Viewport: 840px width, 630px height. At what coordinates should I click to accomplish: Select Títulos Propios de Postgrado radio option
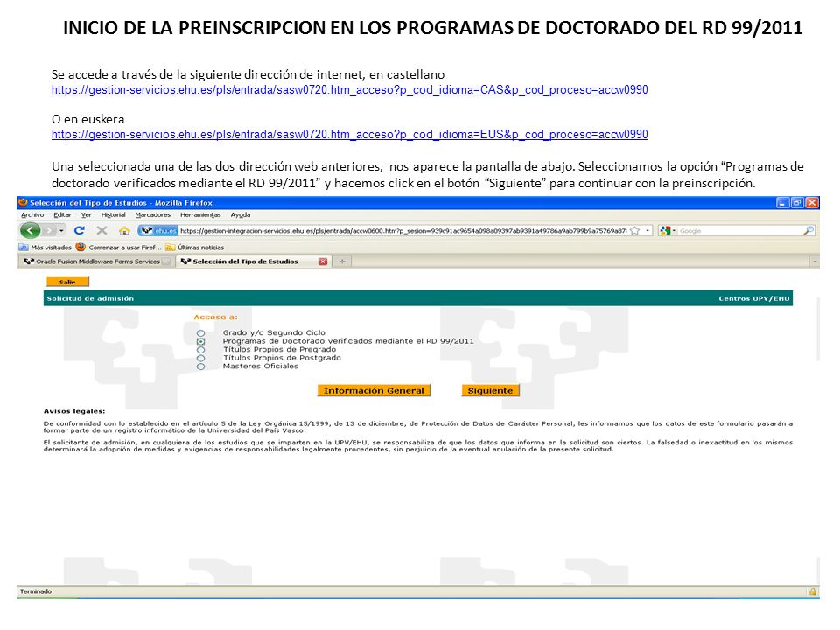click(201, 358)
